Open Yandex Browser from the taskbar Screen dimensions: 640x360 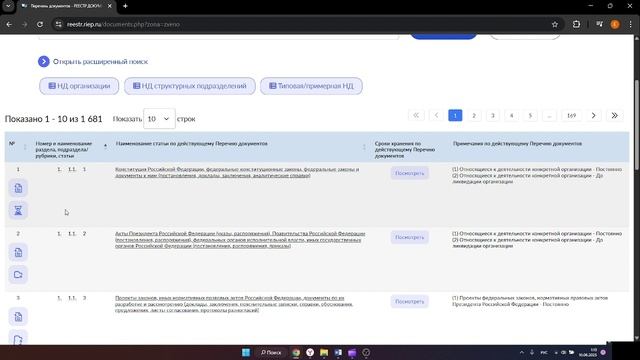pos(310,353)
